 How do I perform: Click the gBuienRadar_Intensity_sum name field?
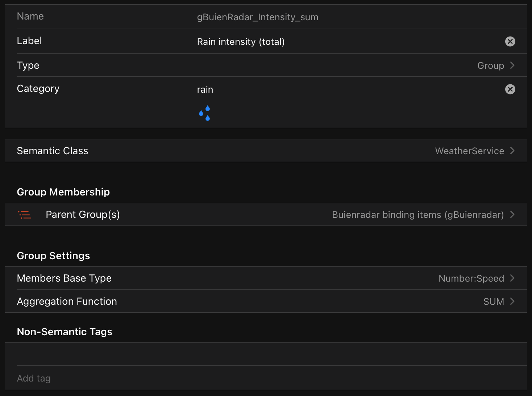(x=257, y=17)
